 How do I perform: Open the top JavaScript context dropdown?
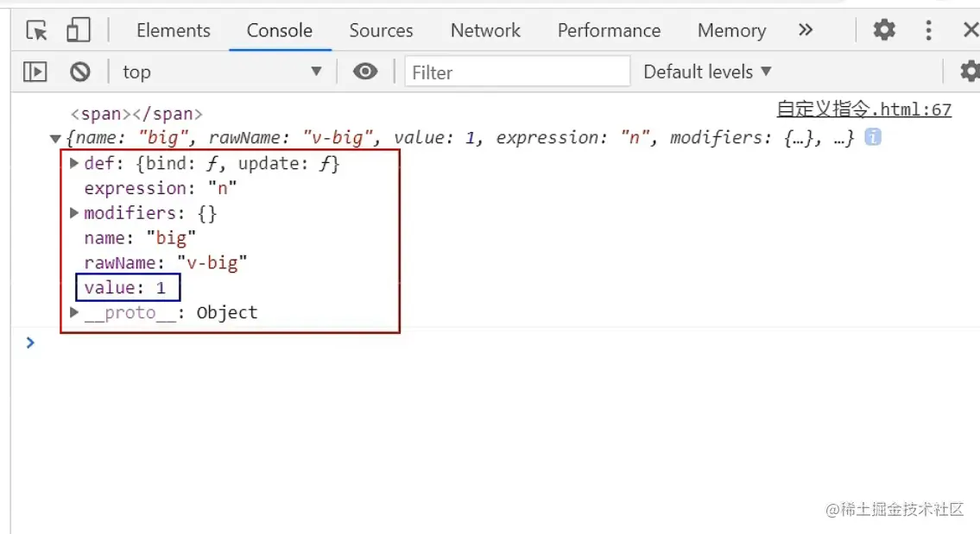tap(222, 72)
